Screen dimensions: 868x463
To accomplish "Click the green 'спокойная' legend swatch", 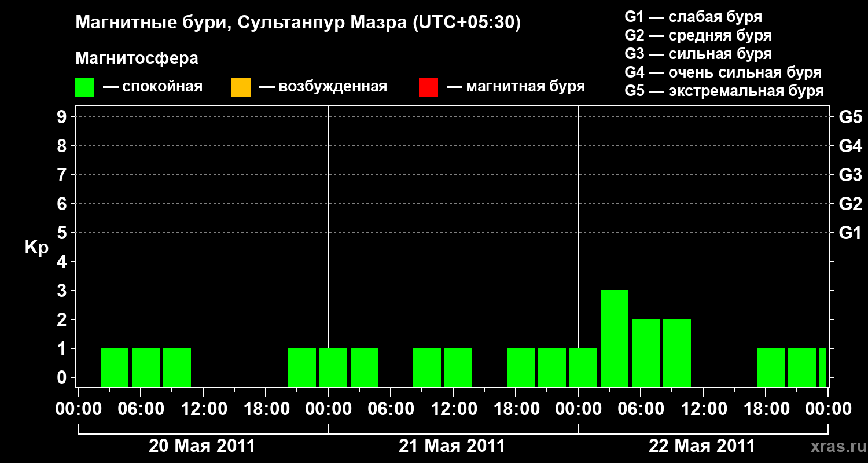I will [x=85, y=87].
